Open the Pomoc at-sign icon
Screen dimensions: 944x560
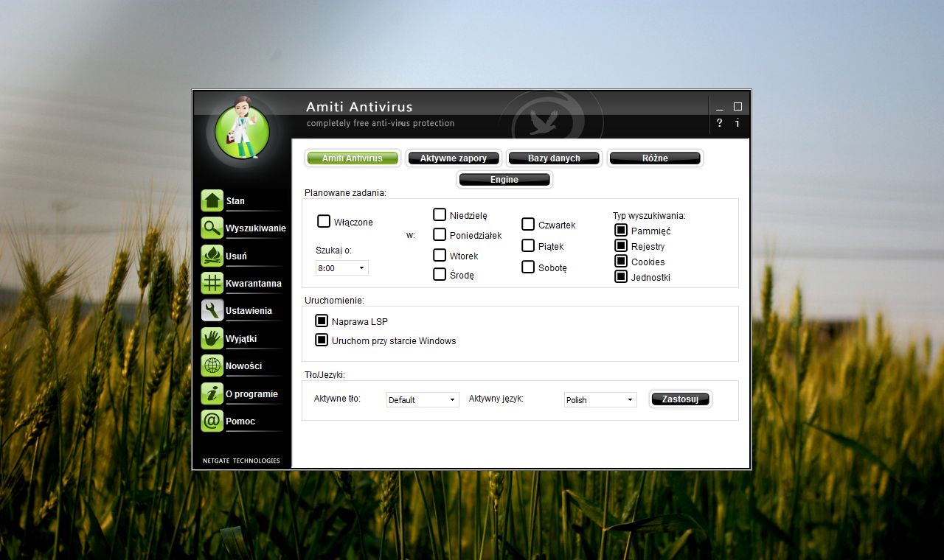coord(212,421)
